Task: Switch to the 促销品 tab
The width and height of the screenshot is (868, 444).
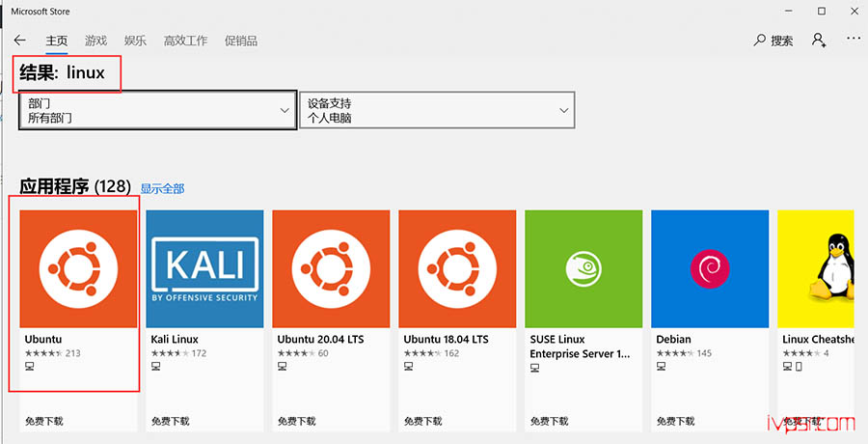Action: (241, 41)
